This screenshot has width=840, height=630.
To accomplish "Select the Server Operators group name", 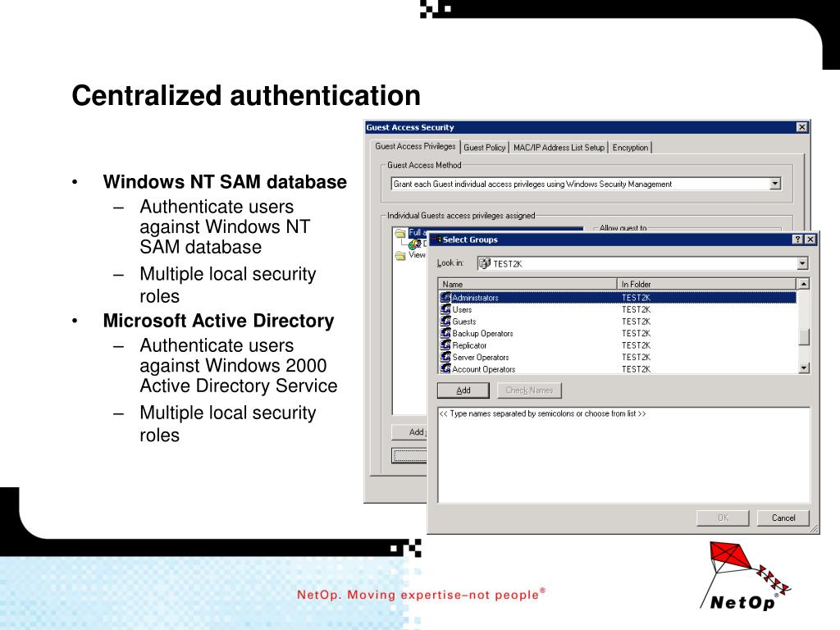I will pyautogui.click(x=481, y=358).
